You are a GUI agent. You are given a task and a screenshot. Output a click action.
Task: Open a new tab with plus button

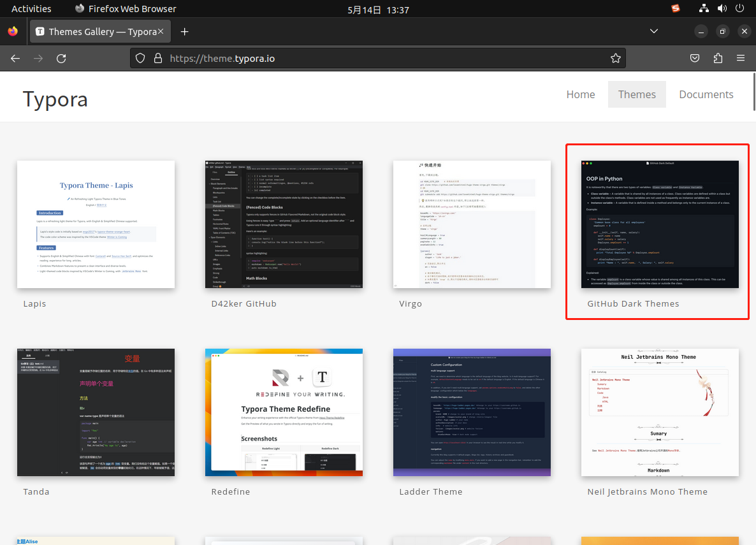tap(184, 32)
